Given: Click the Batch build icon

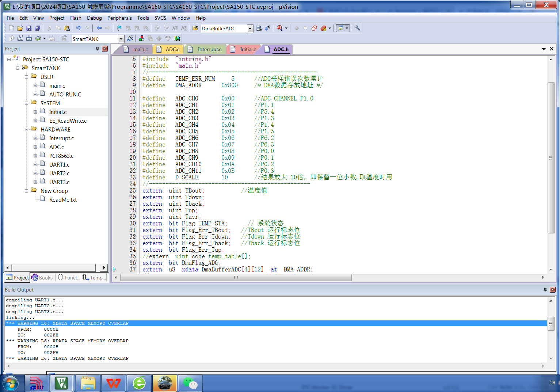Looking at the screenshot, I should point(38,38).
